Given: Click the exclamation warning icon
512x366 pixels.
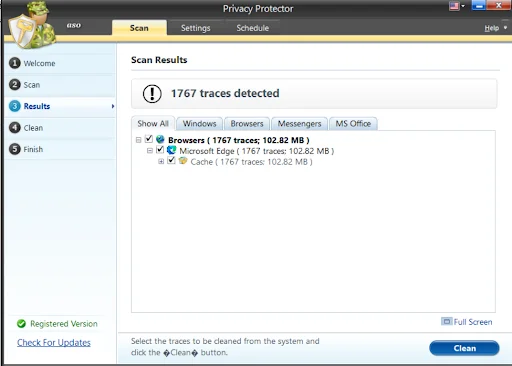Looking at the screenshot, I should 152,94.
